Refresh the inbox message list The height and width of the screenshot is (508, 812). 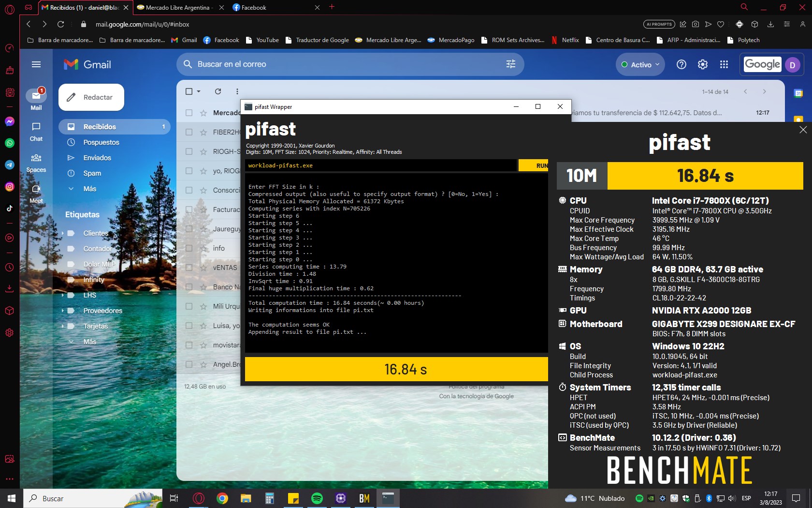pyautogui.click(x=218, y=91)
